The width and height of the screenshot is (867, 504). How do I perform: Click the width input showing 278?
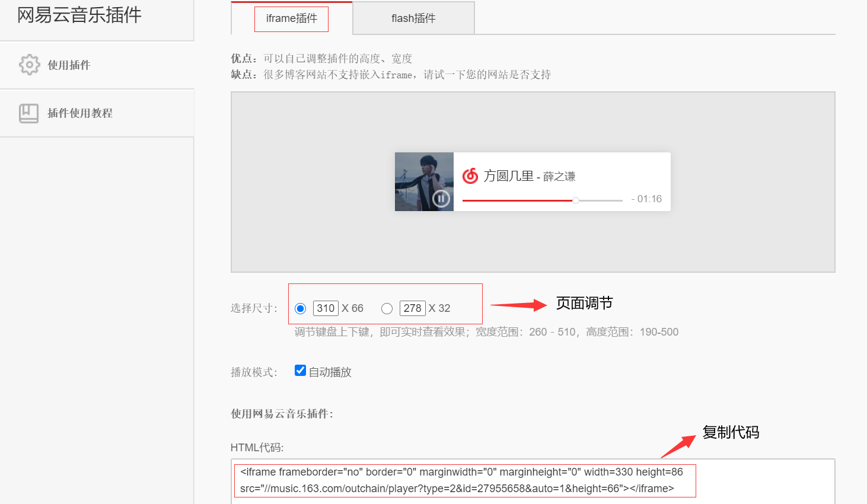click(413, 308)
